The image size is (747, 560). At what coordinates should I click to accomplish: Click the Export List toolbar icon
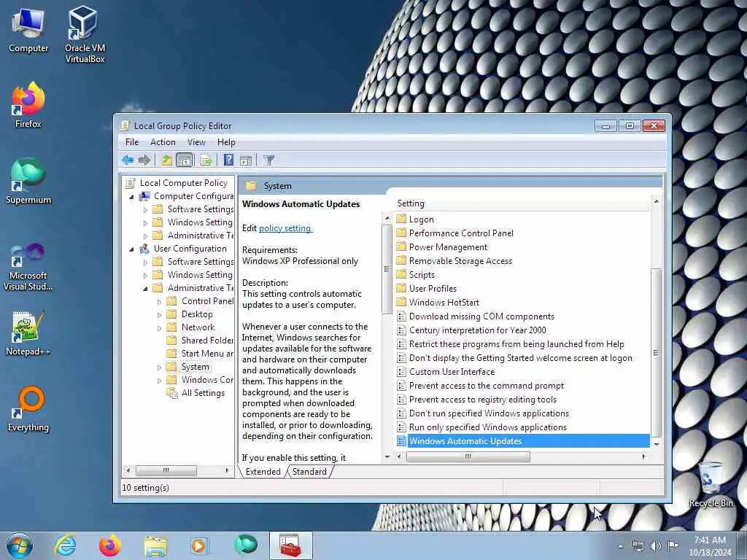click(206, 160)
